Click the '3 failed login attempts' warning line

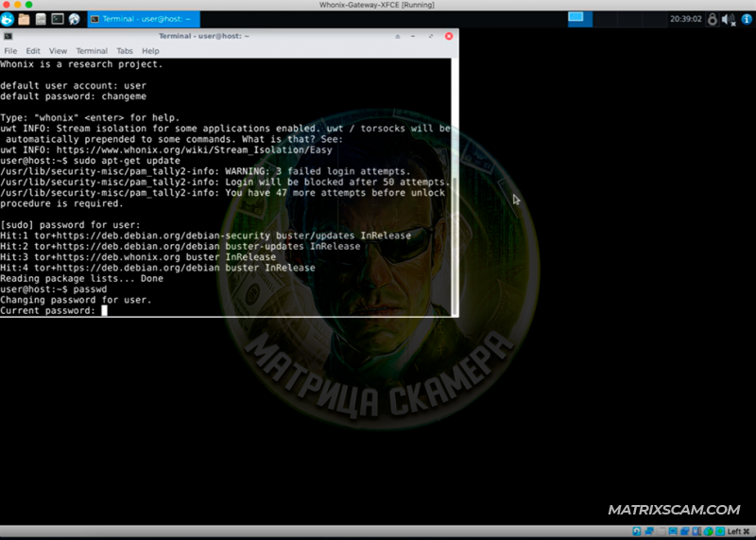coord(205,171)
